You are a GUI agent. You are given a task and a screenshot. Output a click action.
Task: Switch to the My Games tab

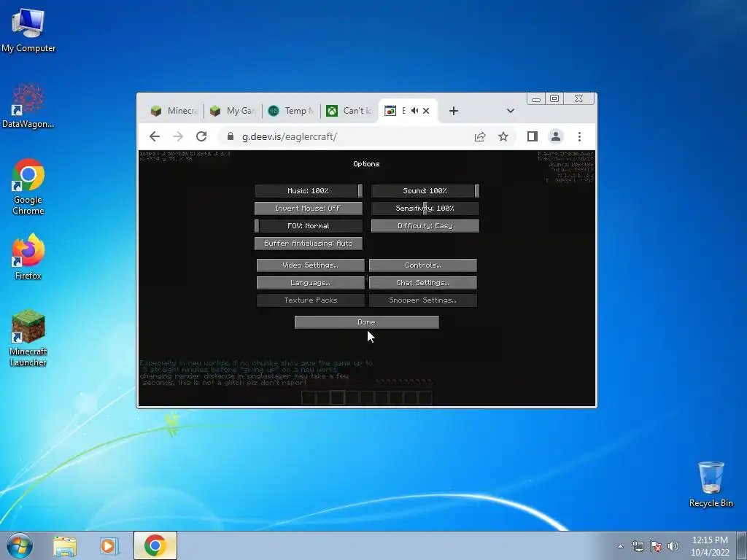point(233,111)
